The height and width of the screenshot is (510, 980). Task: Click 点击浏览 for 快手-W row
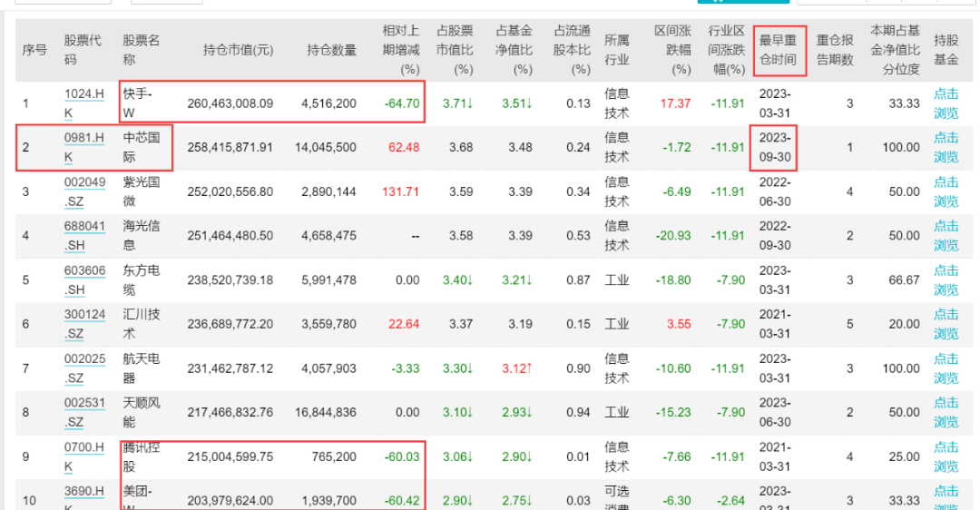pos(946,103)
